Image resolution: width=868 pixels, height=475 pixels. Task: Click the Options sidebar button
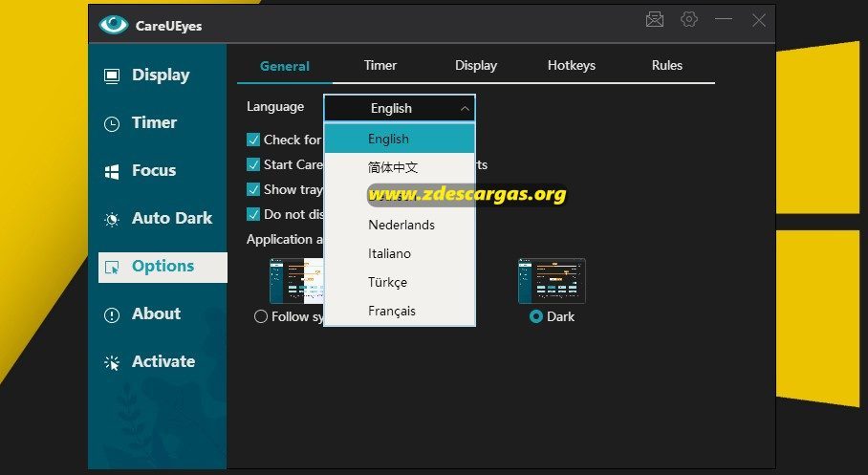coord(163,268)
